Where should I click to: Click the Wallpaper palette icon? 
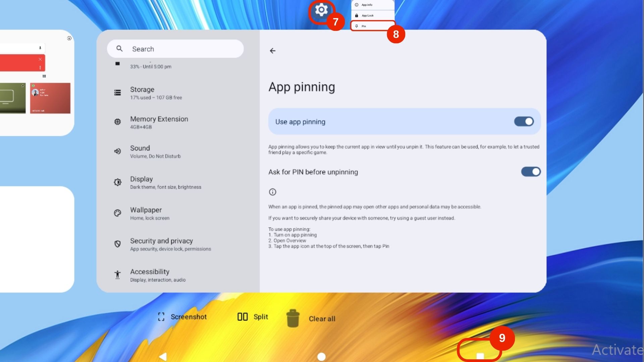(x=117, y=213)
